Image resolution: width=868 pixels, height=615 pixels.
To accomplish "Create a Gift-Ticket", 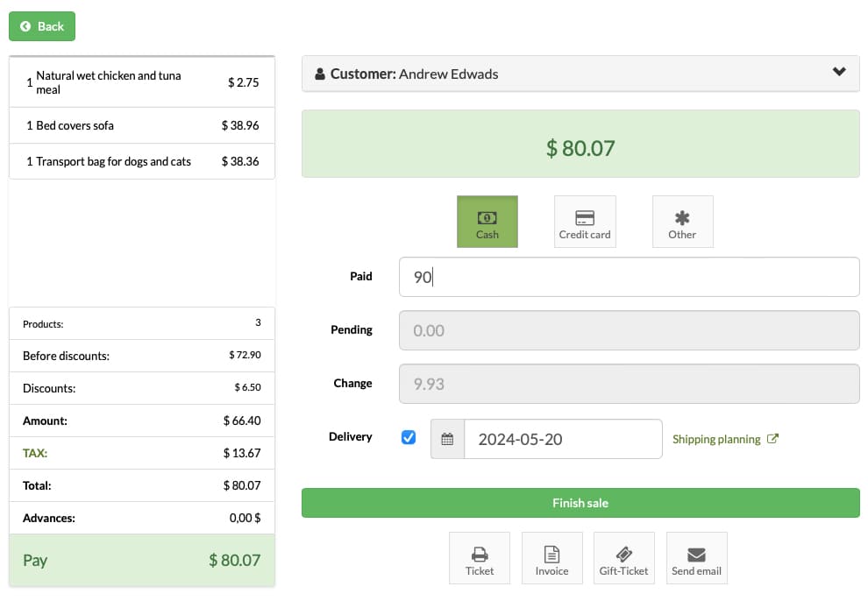I will click(x=624, y=558).
